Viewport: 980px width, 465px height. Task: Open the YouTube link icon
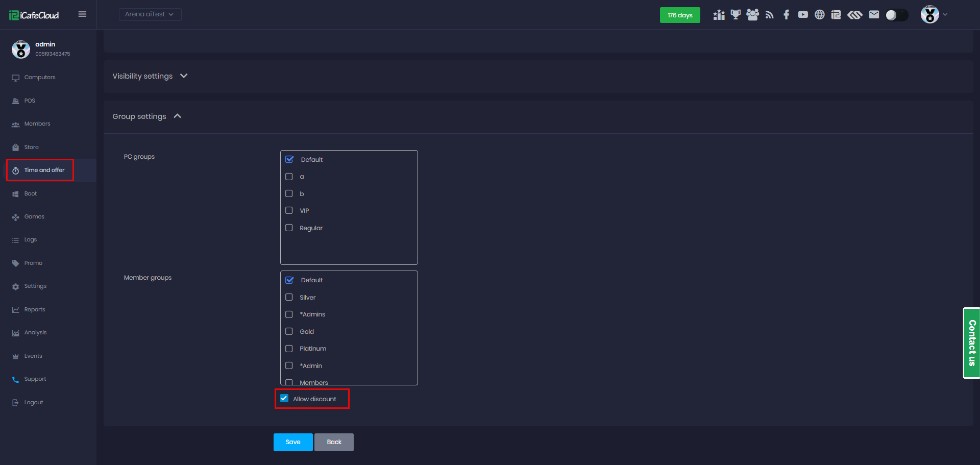[803, 15]
